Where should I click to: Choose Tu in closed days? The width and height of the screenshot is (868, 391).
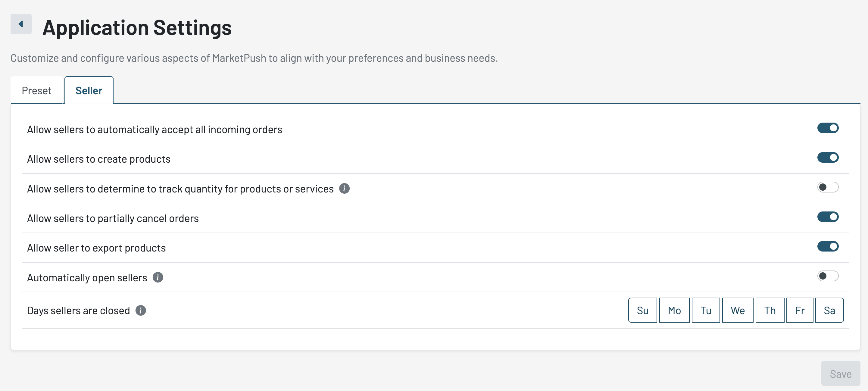706,310
